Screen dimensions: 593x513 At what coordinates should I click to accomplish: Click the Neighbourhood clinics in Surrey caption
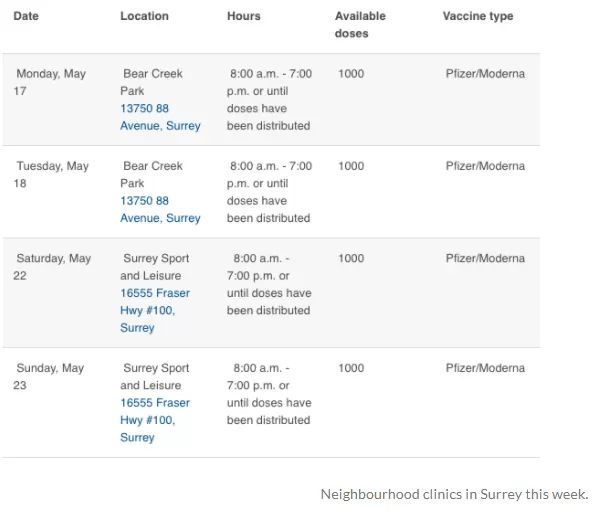coord(455,494)
